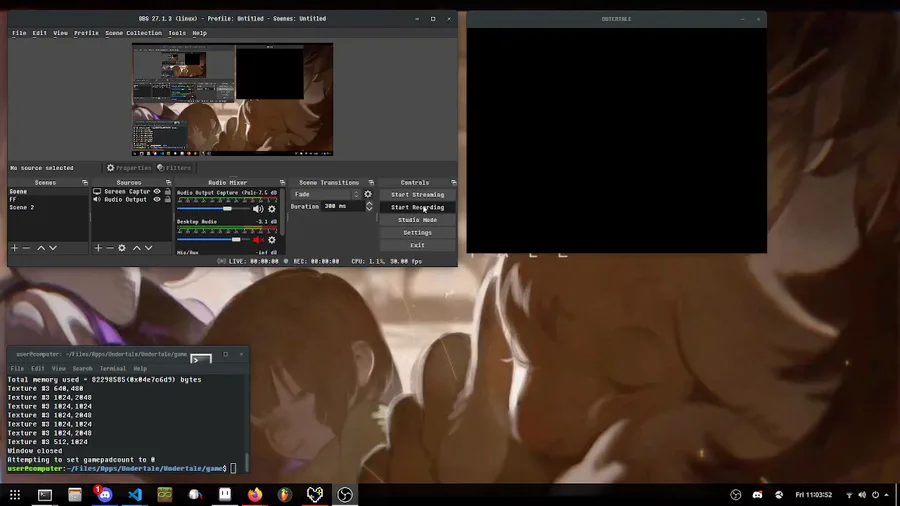Open Search menu in terminal window
Viewport: 900px width, 506px height.
coord(82,369)
